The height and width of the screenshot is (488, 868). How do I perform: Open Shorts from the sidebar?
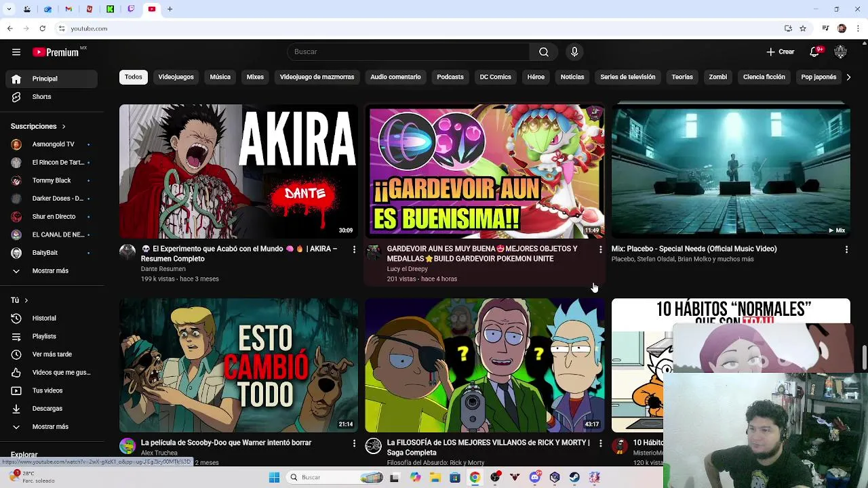(x=52, y=97)
